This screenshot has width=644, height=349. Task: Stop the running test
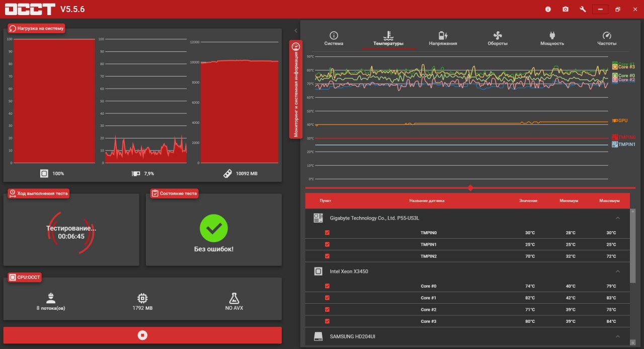[x=142, y=335]
